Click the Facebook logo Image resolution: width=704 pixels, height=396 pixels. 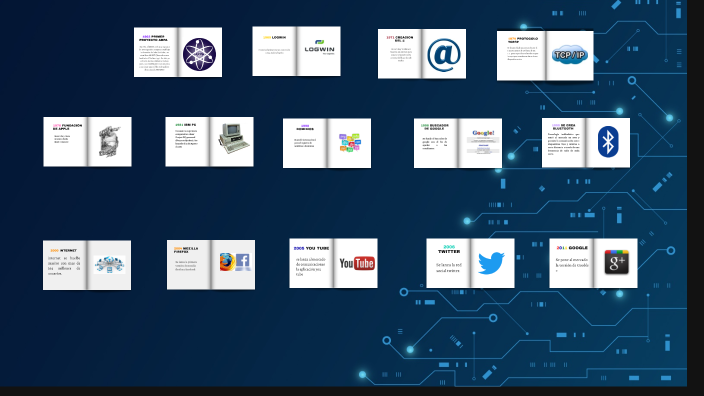coord(243,262)
